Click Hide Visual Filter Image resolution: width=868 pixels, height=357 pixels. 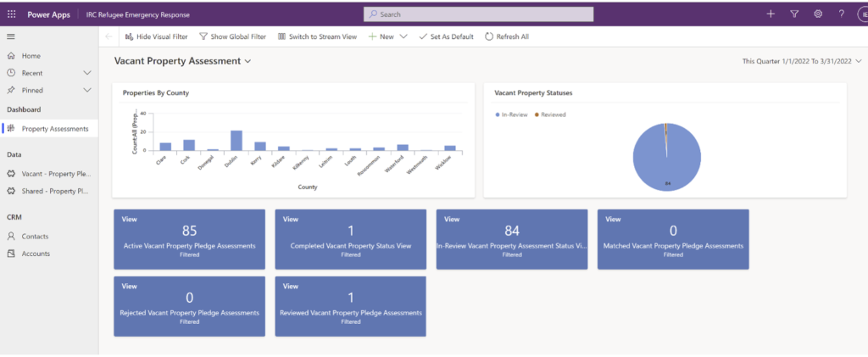[x=157, y=36]
